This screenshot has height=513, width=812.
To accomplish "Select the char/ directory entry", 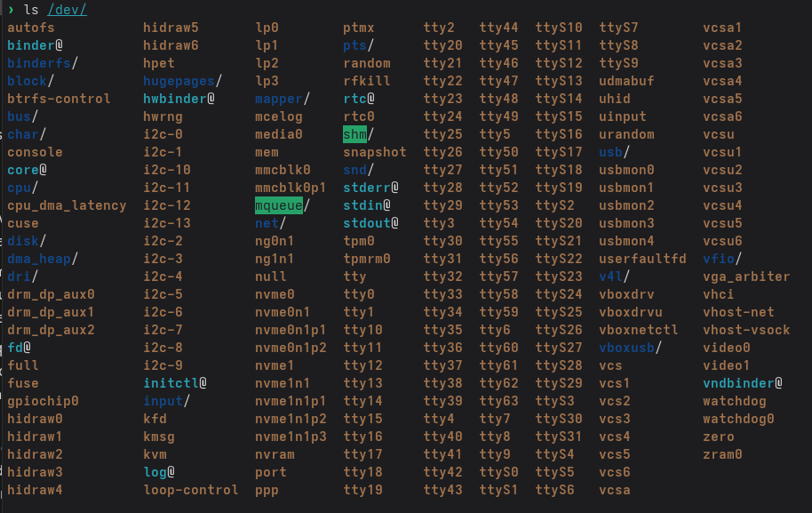I will 27,134.
